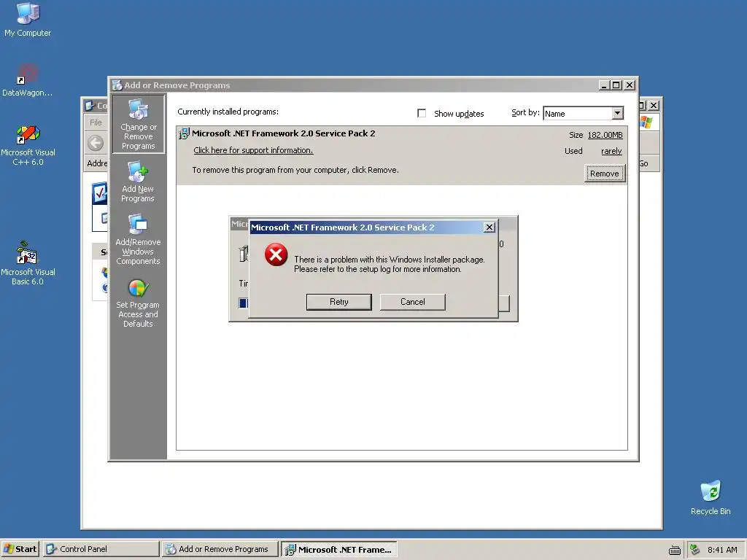The height and width of the screenshot is (560, 747).
Task: Open Click here for support information link
Action: click(253, 150)
